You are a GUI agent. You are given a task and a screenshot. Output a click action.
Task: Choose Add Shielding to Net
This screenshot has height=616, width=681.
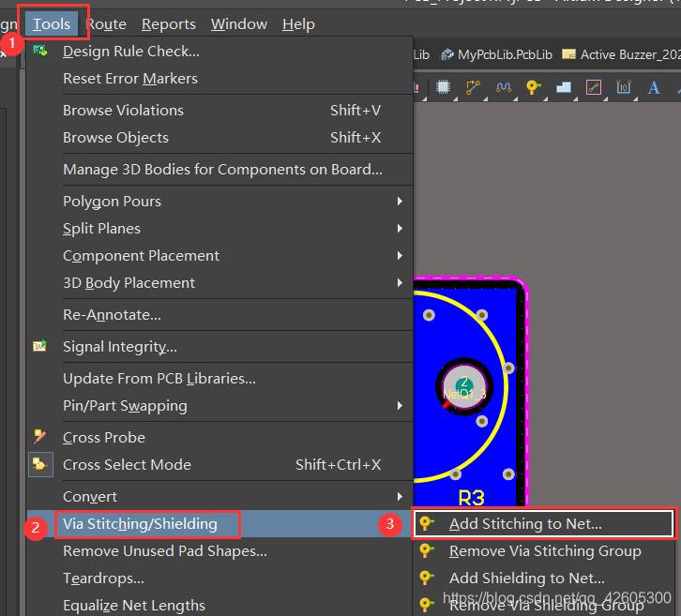coord(546,578)
